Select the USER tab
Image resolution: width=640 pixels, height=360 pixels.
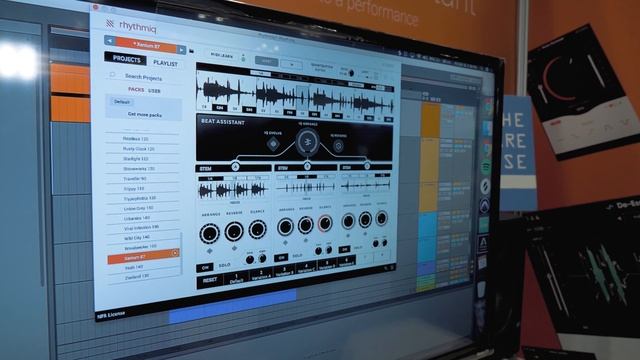pyautogui.click(x=154, y=91)
